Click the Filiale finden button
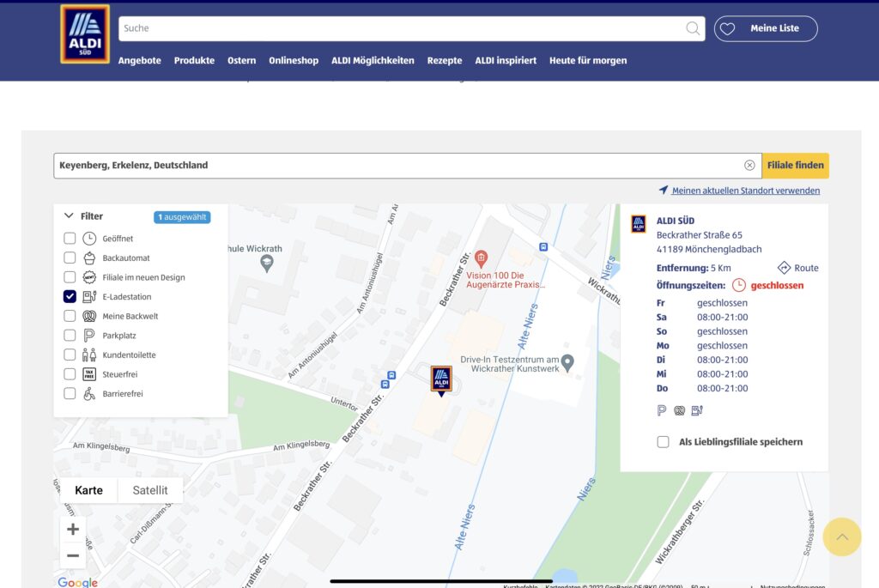 [x=796, y=166]
